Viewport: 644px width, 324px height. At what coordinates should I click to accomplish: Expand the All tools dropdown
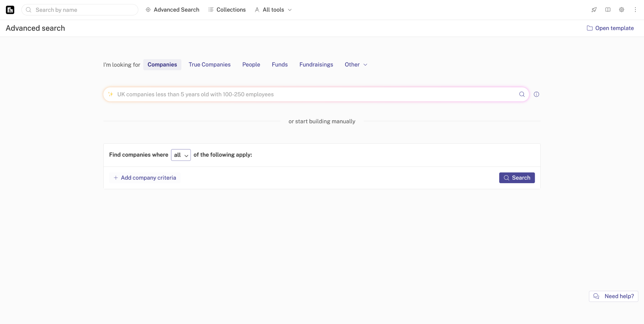tap(273, 10)
